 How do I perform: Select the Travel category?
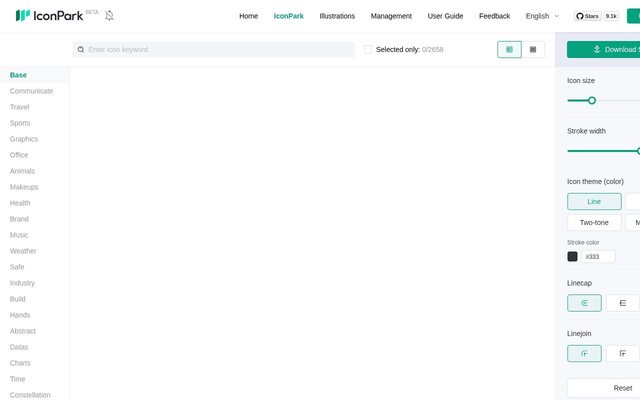(20, 107)
